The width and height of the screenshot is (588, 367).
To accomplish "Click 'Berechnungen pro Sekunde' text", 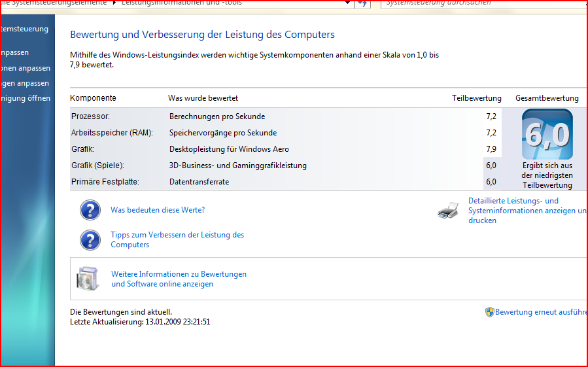I will (x=217, y=116).
